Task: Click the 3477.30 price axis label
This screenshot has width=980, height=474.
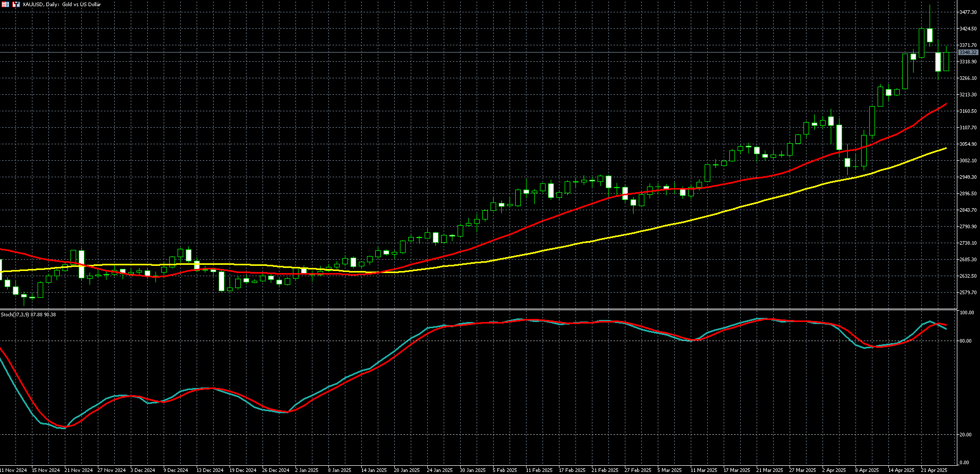Action: (968, 12)
